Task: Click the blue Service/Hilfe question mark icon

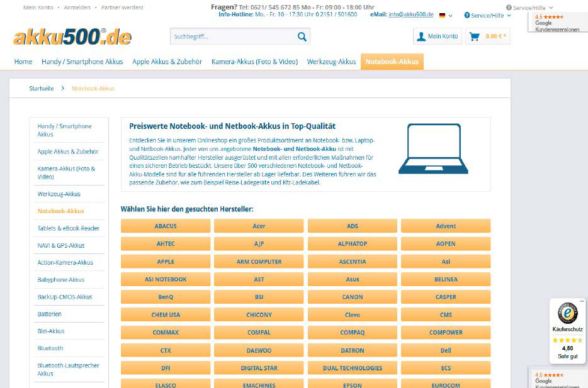Action: [x=467, y=15]
